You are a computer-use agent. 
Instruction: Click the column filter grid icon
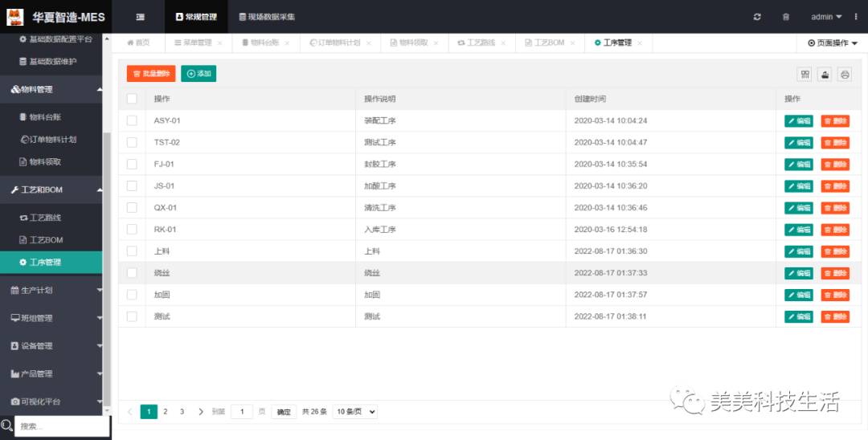(805, 75)
